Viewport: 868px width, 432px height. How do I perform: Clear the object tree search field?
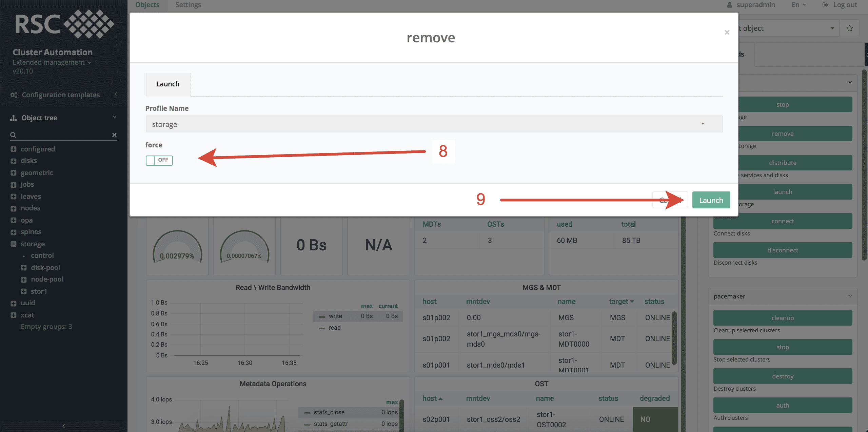point(114,135)
